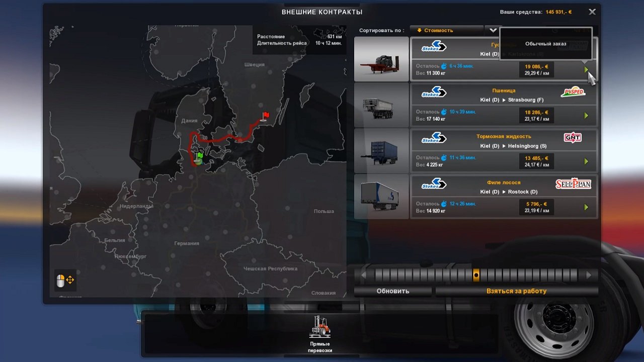Image resolution: width=644 pixels, height=362 pixels.
Task: Go to the previous page with left arrow
Action: tap(363, 275)
